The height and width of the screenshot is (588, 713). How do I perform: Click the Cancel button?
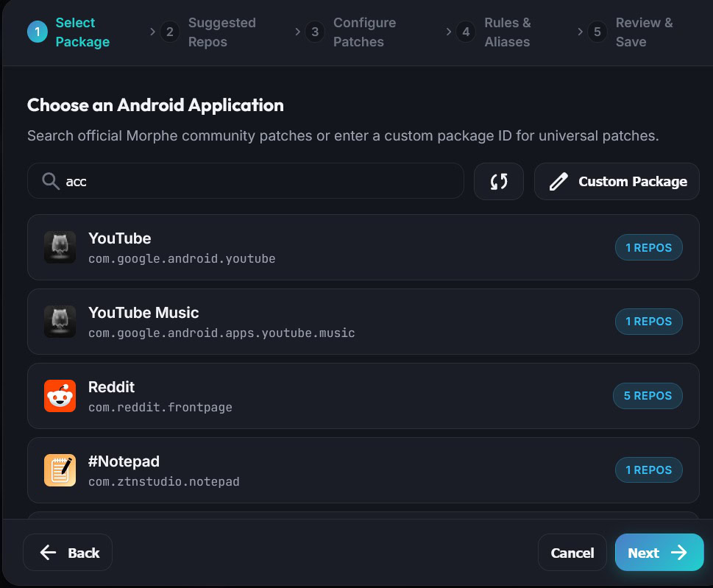pyautogui.click(x=572, y=553)
